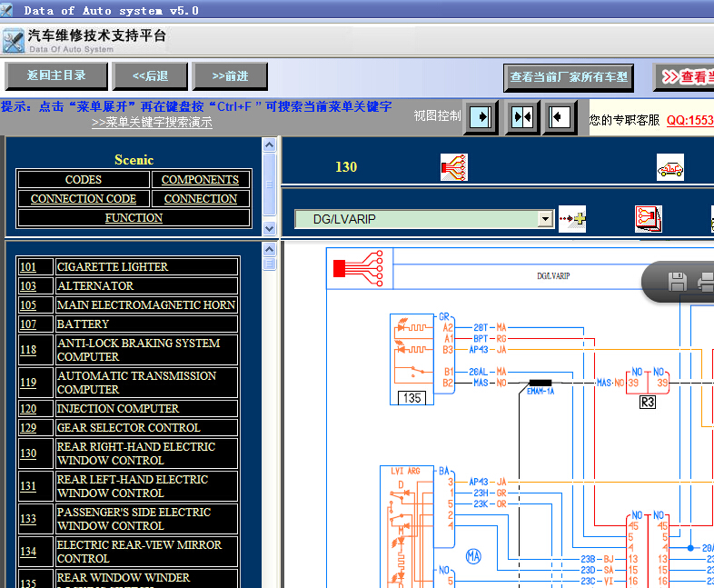
Task: Click the red connector icon in diagram header
Action: pyautogui.click(x=359, y=269)
